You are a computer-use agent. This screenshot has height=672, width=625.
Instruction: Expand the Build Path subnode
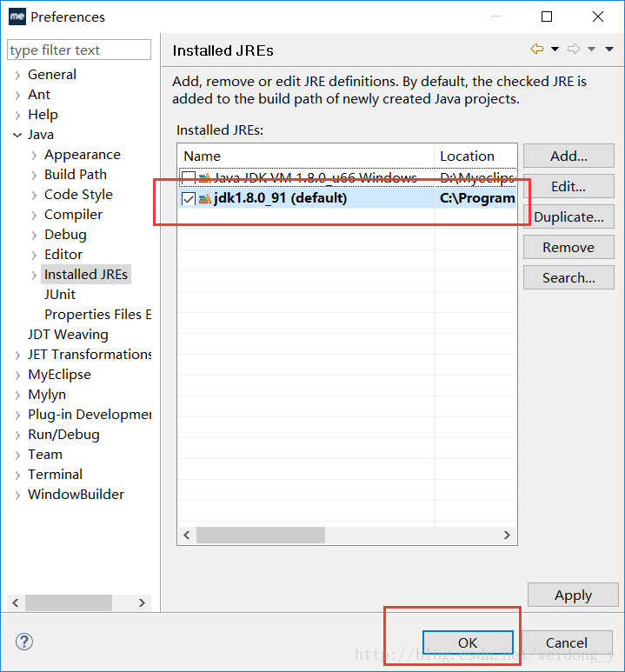coord(34,176)
